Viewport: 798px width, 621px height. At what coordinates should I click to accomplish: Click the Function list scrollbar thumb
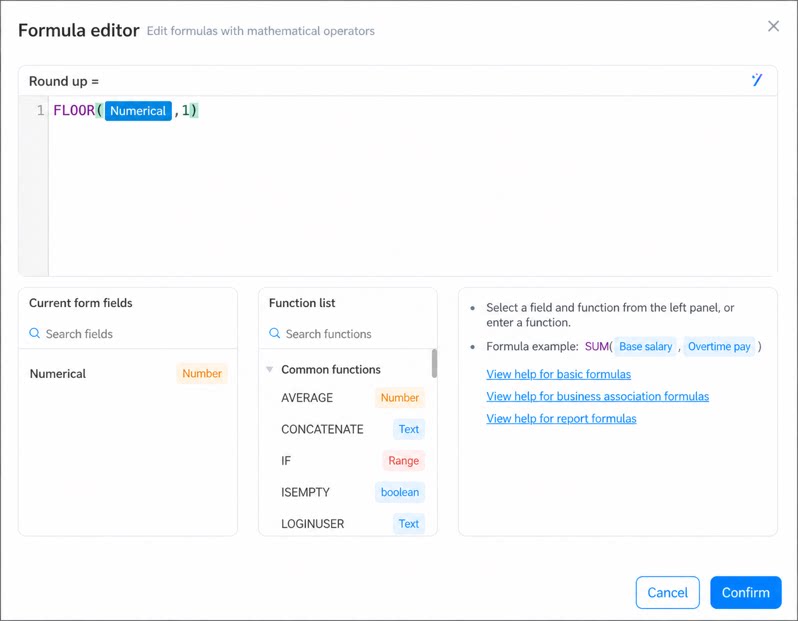434,363
